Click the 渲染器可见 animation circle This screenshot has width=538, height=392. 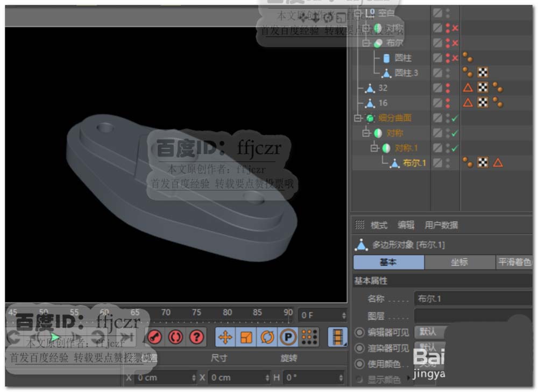pos(359,348)
